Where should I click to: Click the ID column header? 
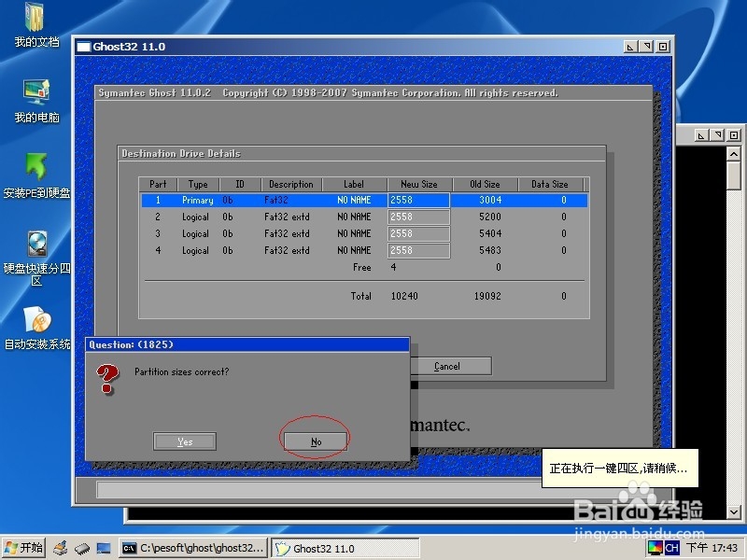click(240, 184)
